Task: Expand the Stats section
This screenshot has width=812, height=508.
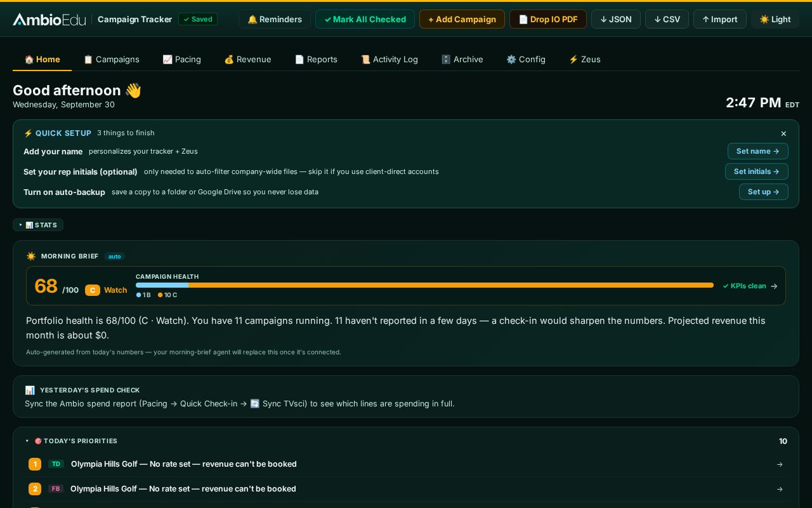Action: (x=38, y=225)
